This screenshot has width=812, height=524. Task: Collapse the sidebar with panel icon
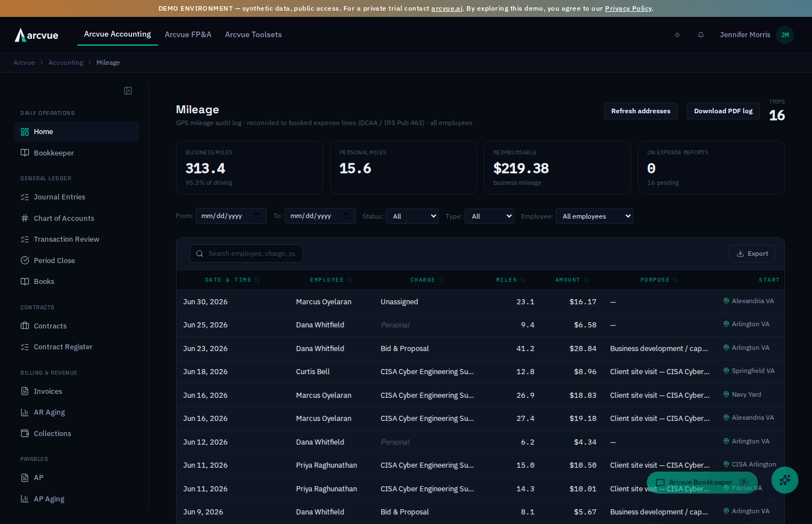point(128,91)
